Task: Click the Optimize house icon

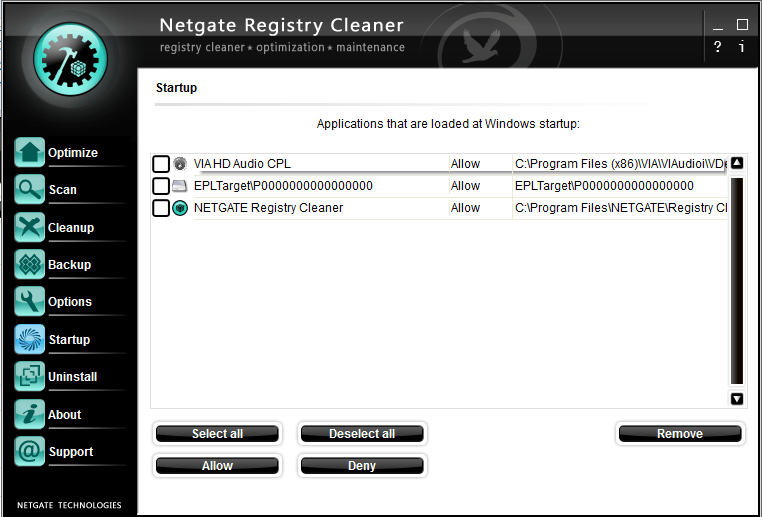Action: 29,152
